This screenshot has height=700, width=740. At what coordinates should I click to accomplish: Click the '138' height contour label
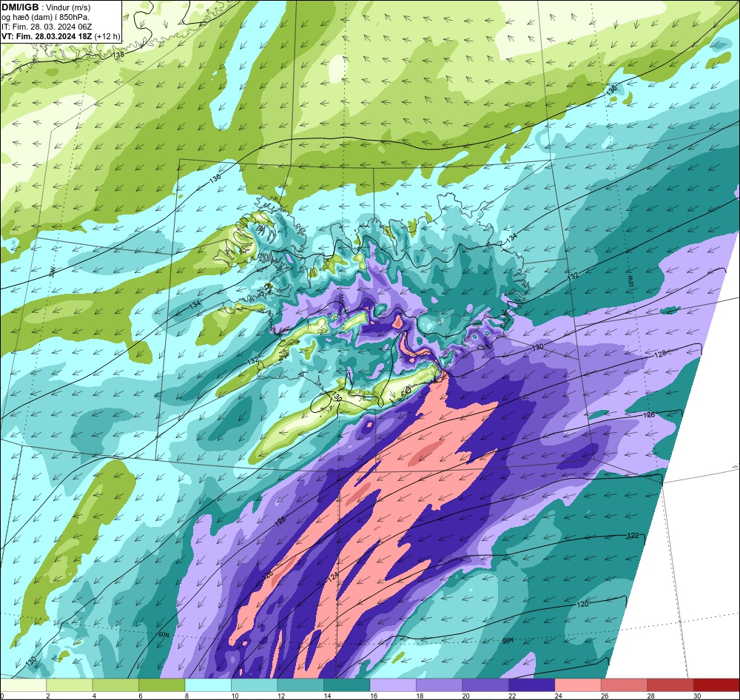(x=118, y=55)
